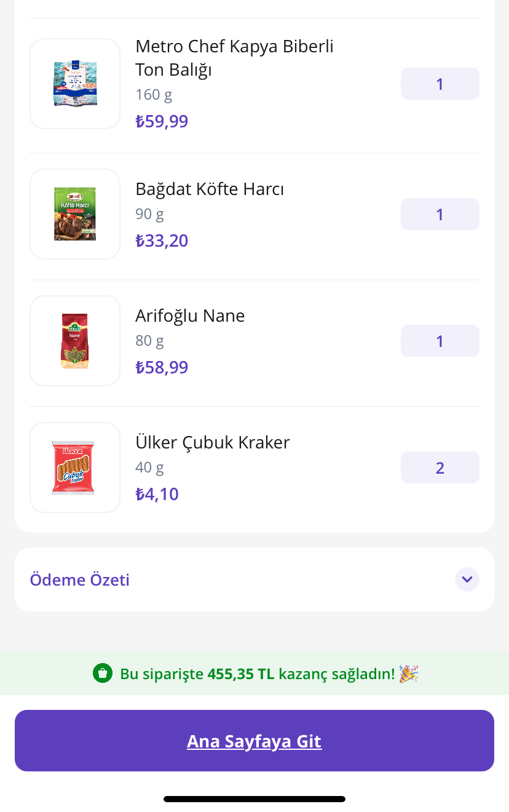Viewport: 509px width, 812px height.
Task: Click the 455,35 TL savings banner
Action: click(x=254, y=674)
